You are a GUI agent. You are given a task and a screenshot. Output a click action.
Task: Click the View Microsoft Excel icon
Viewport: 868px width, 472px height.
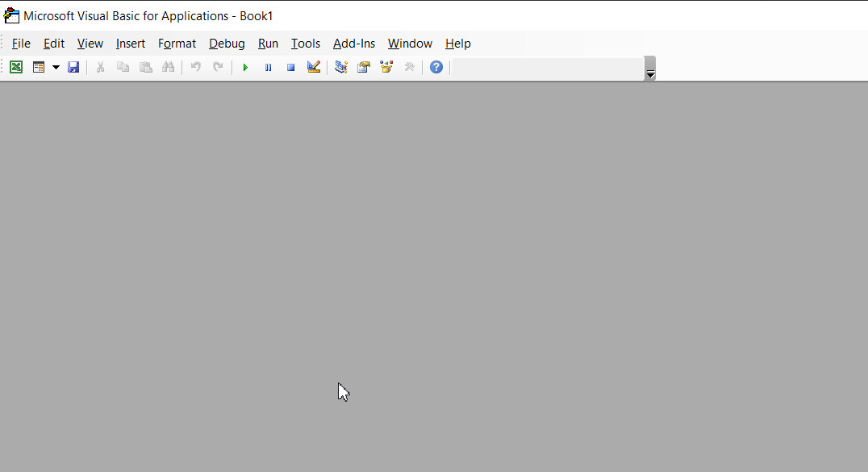tap(16, 67)
